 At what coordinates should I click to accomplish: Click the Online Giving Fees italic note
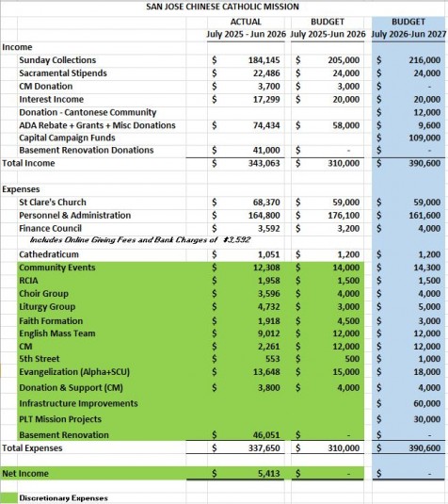click(x=140, y=240)
